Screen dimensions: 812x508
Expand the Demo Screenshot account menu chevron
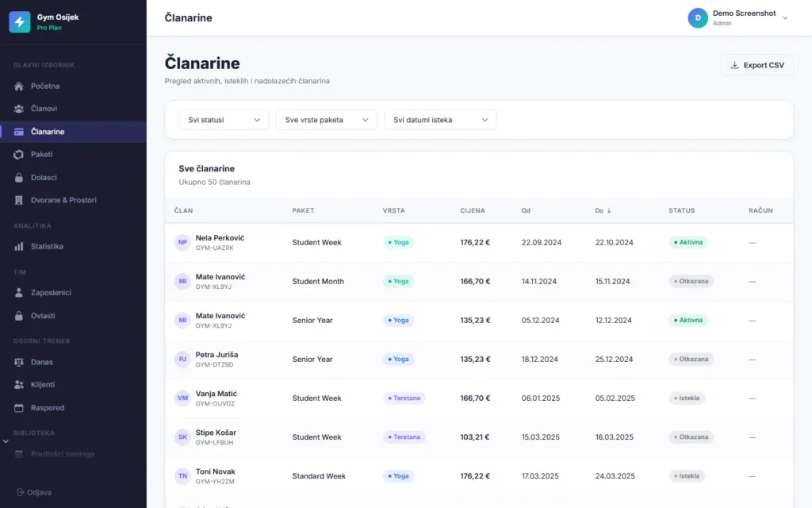(x=785, y=18)
